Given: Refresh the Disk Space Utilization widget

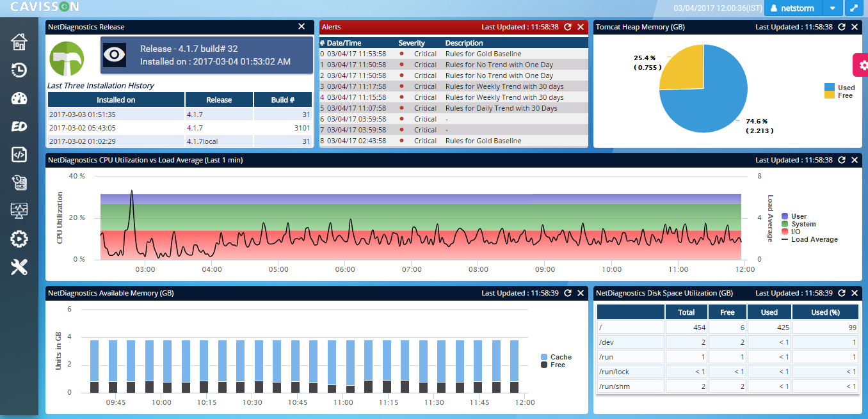Looking at the screenshot, I should [842, 293].
